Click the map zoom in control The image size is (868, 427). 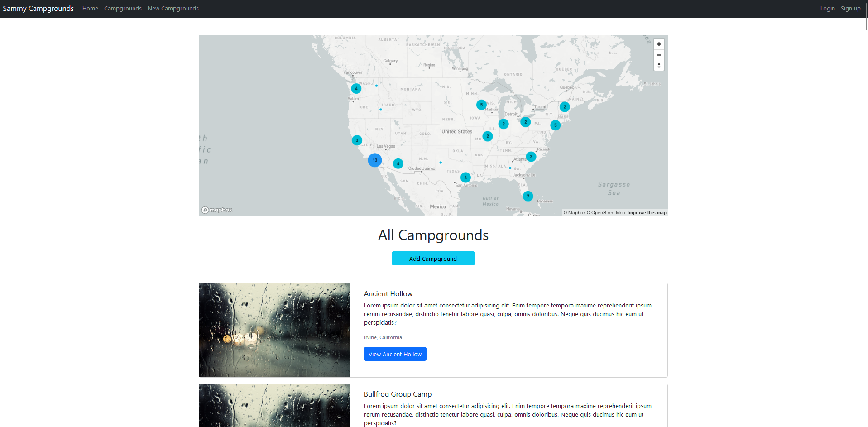click(x=659, y=44)
